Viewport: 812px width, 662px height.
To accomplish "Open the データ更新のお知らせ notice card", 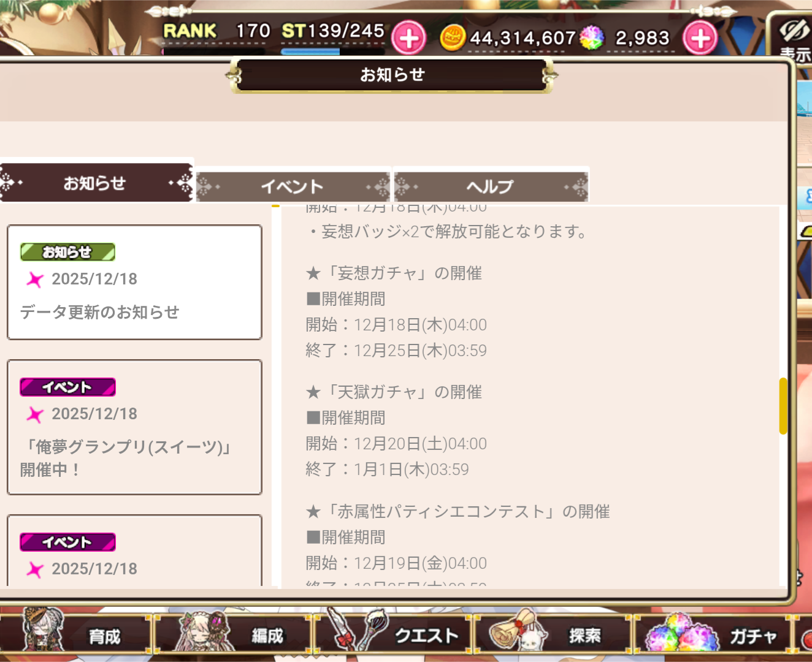I will coord(134,282).
